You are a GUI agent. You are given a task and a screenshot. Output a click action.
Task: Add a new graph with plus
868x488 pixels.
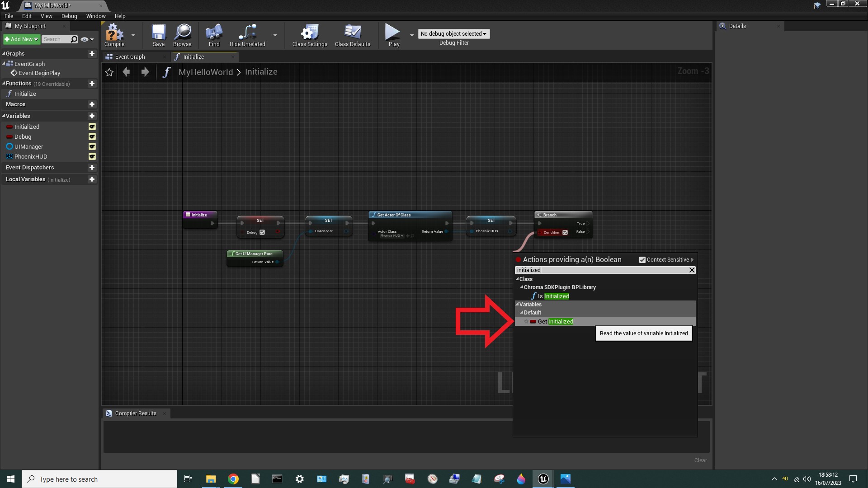[x=92, y=53]
